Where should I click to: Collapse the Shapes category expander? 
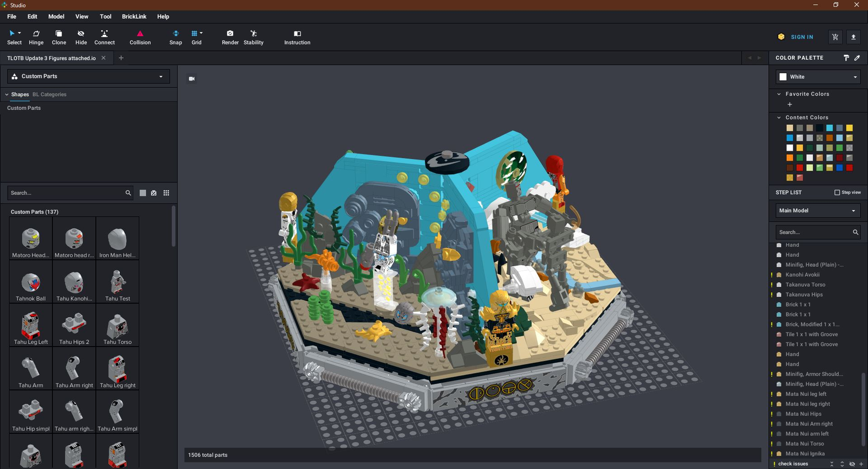(x=7, y=94)
